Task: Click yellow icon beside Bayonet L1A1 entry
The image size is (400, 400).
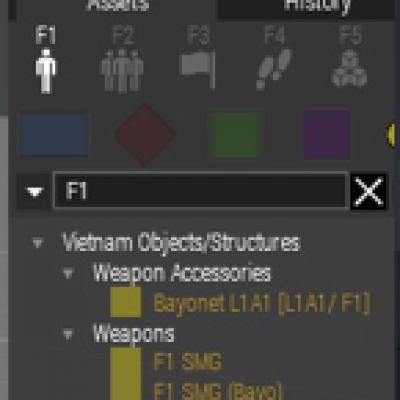Action: point(126,302)
